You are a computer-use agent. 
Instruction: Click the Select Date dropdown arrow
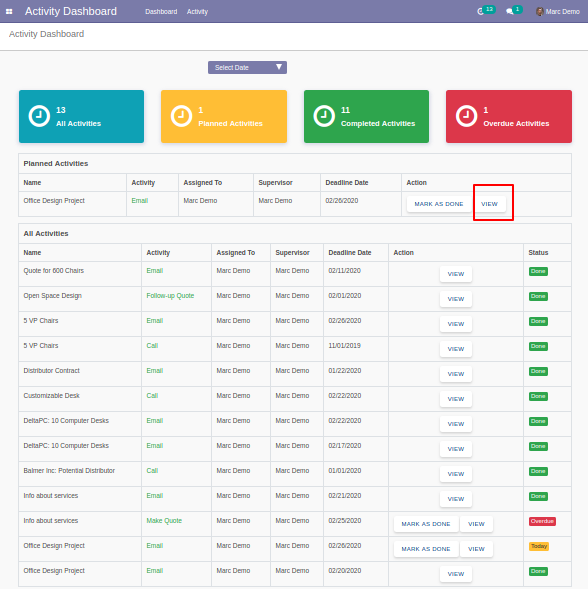(x=279, y=67)
